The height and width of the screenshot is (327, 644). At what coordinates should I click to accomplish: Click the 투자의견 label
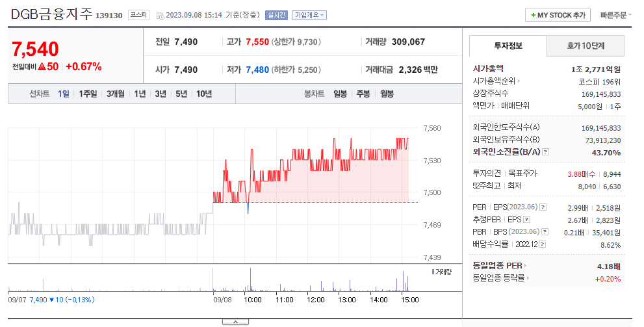click(x=487, y=174)
